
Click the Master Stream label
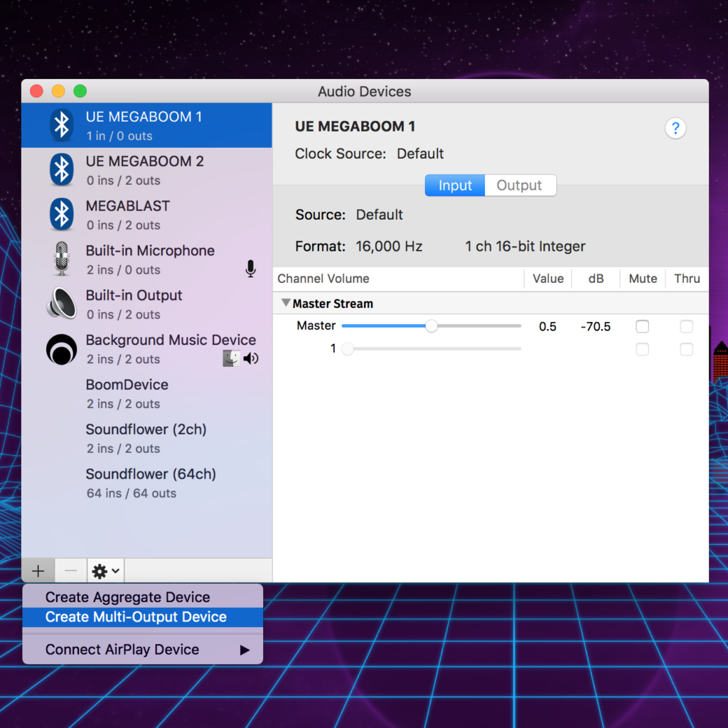click(x=333, y=304)
